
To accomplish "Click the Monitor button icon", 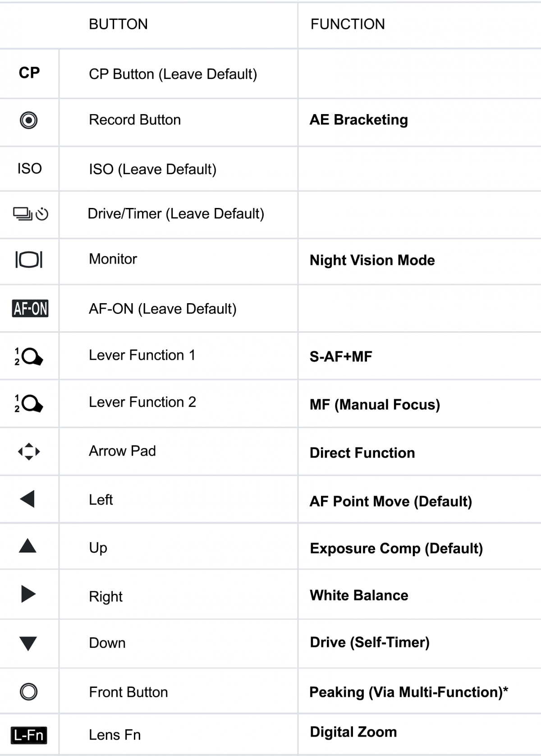I will coord(29,259).
